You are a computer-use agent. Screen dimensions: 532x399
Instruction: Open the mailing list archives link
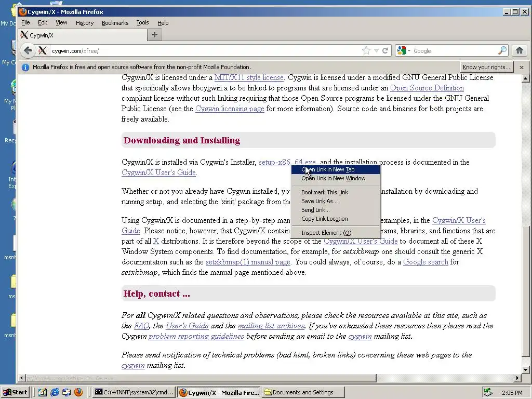click(271, 326)
